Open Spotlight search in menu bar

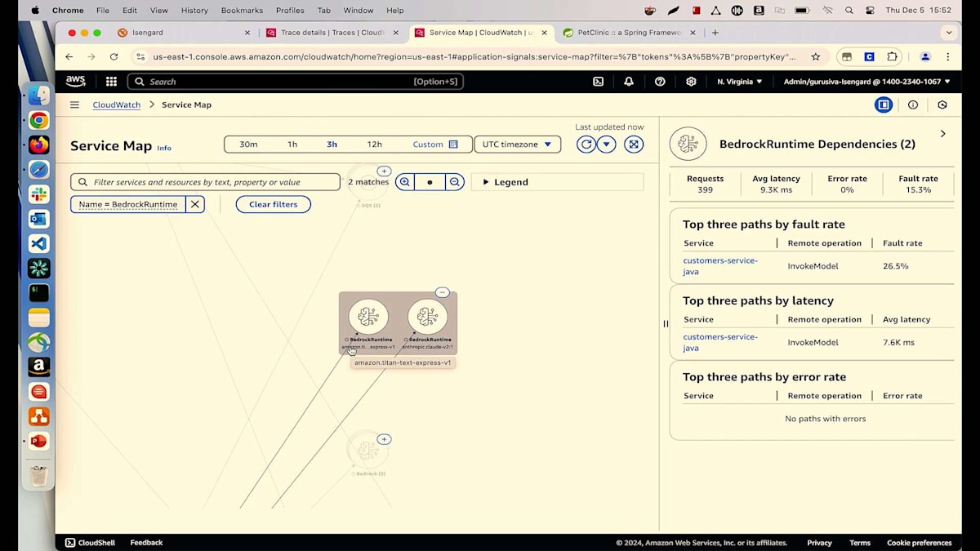[x=849, y=11]
